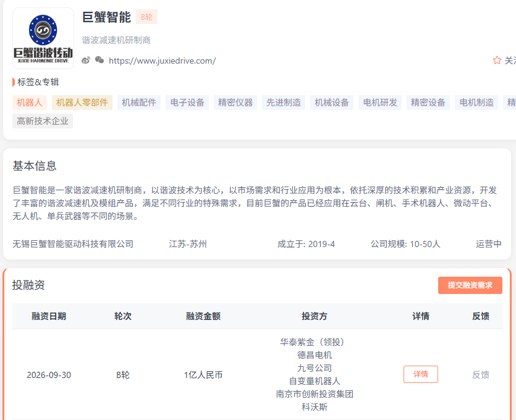This screenshot has width=516, height=420.
Task: Click the date 2026-09-30 cell
Action: (49, 375)
